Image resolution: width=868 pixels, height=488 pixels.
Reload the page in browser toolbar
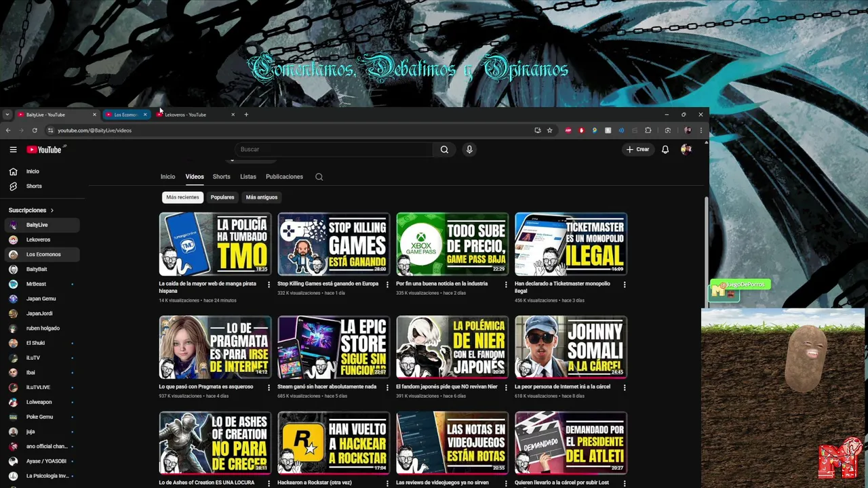35,130
